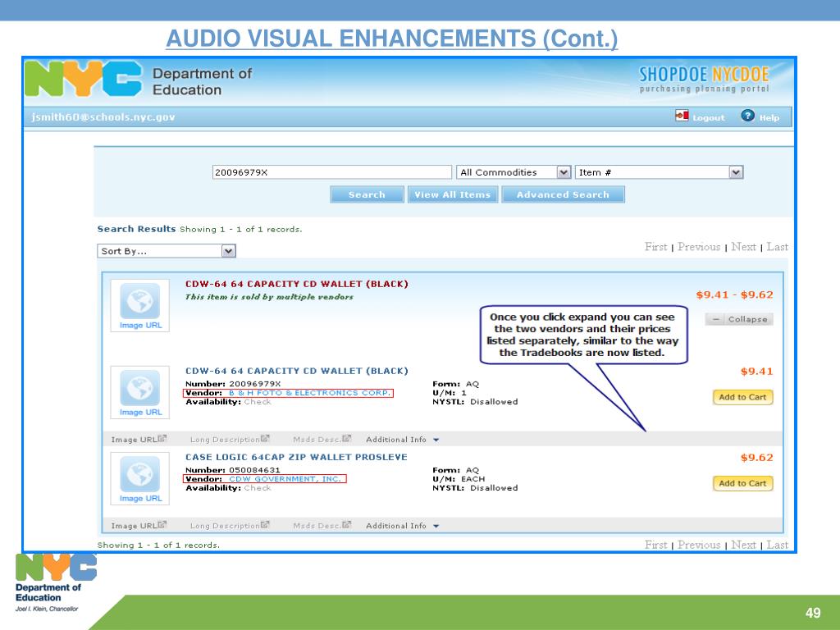Open the All Commodities dropdown
Viewport: 840px width, 630px height.
pos(514,172)
